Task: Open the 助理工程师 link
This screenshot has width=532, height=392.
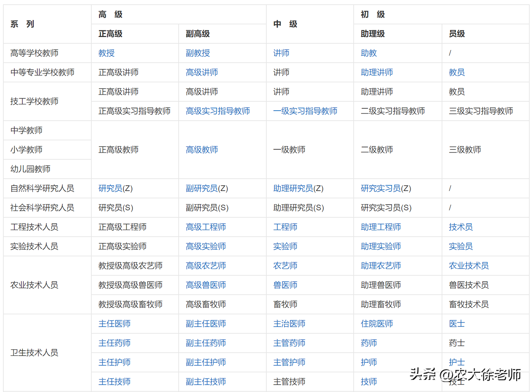Action: pos(381,227)
